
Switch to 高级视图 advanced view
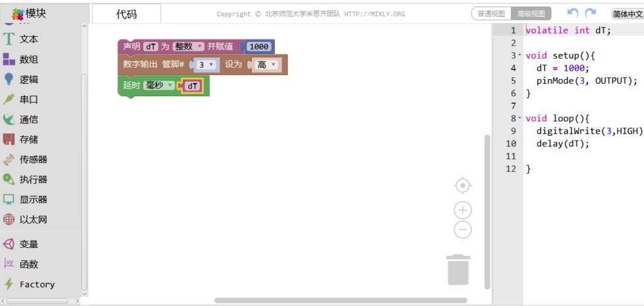pyautogui.click(x=531, y=14)
